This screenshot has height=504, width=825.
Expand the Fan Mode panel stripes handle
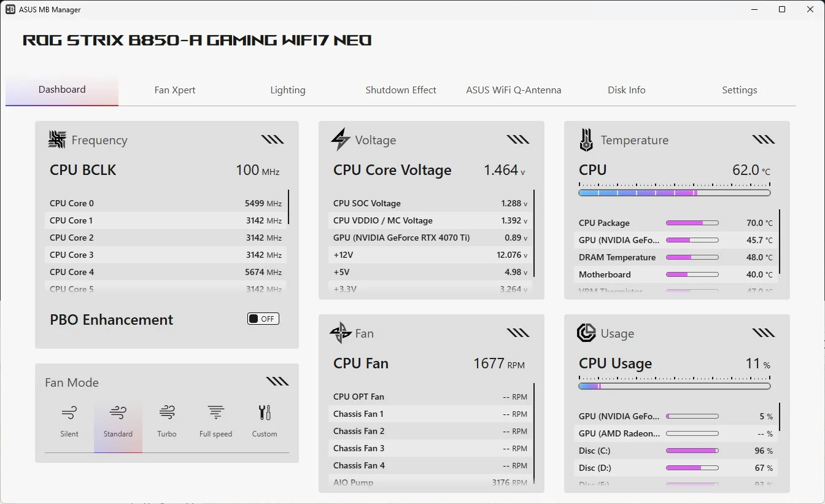pyautogui.click(x=277, y=382)
